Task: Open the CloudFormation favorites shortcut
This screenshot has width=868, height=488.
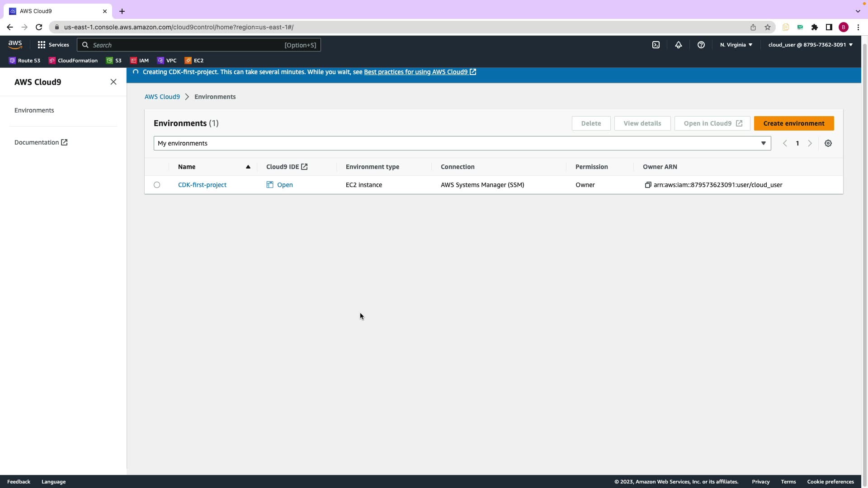Action: pos(73,61)
